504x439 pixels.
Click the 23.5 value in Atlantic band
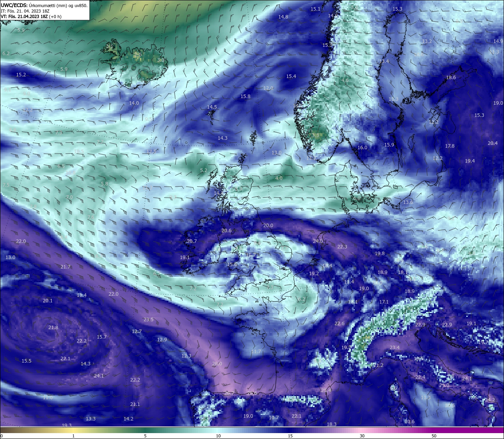[148, 320]
